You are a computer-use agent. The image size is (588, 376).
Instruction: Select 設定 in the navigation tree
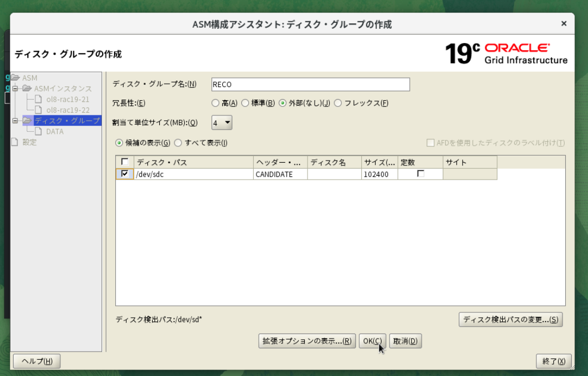click(x=29, y=142)
